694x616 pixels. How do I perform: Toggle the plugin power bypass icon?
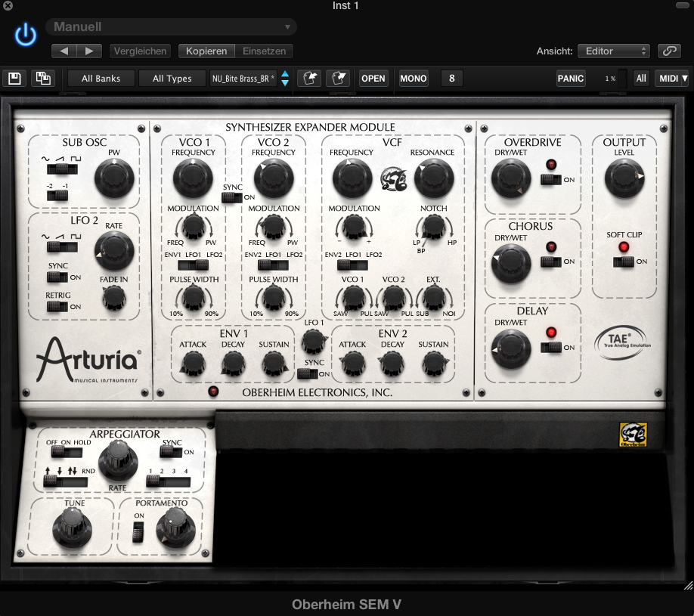tap(25, 34)
